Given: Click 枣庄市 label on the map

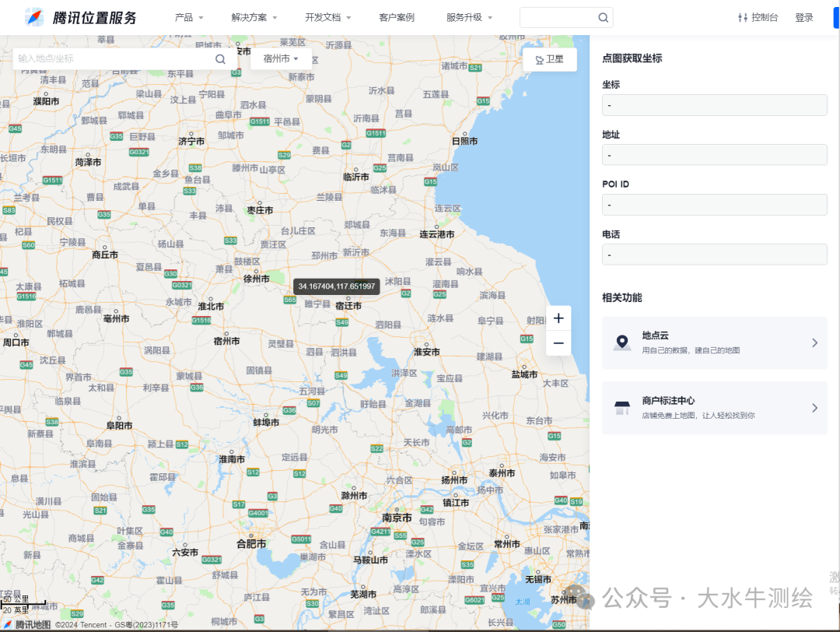Looking at the screenshot, I should pyautogui.click(x=260, y=211).
